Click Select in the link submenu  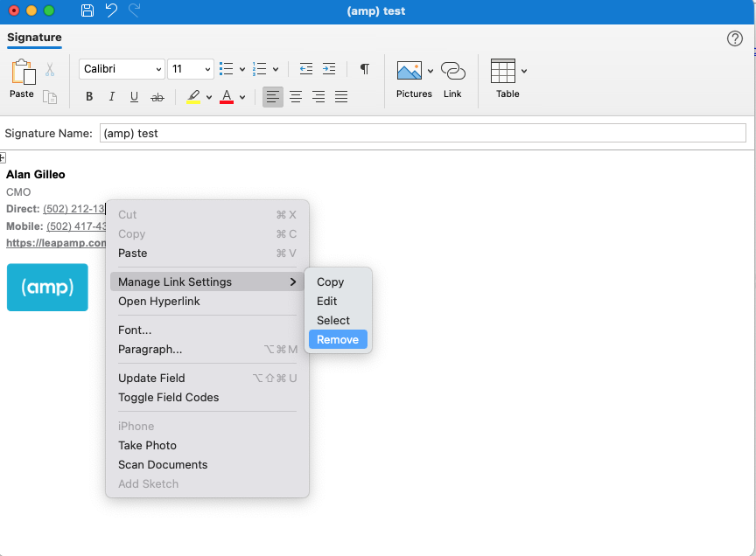338,320
